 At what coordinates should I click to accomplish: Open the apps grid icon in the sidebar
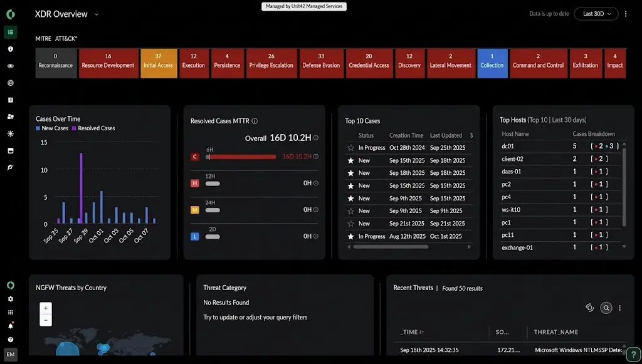pos(11,313)
